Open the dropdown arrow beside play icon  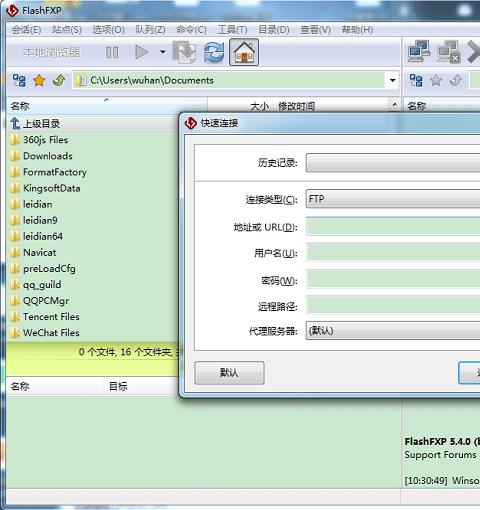[x=163, y=52]
